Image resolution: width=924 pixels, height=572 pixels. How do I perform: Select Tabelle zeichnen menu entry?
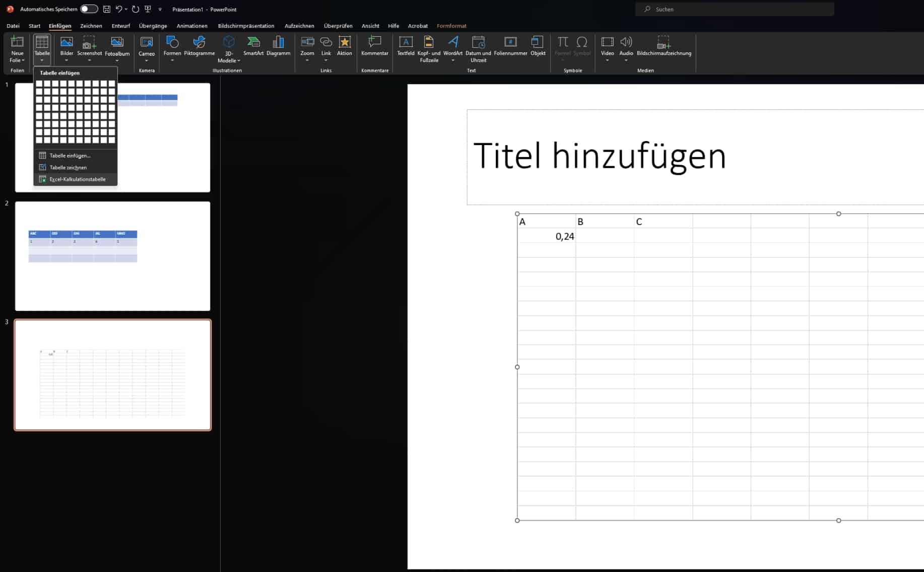pyautogui.click(x=68, y=168)
